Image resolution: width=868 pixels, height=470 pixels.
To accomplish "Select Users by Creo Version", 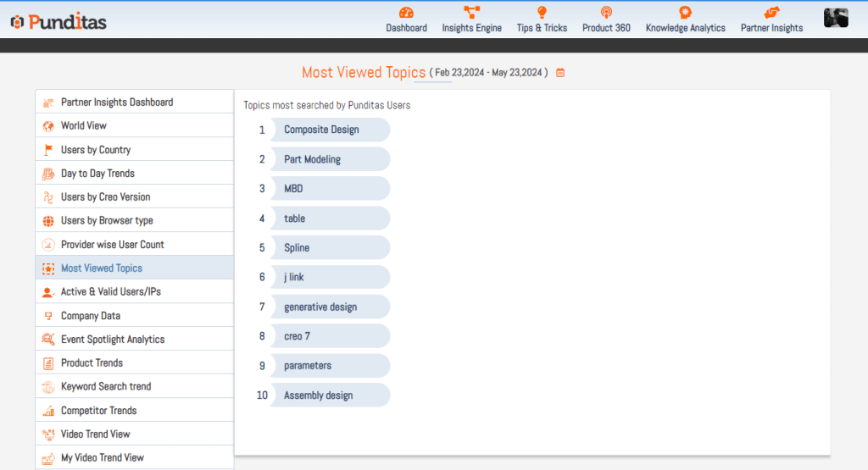I will tap(105, 197).
